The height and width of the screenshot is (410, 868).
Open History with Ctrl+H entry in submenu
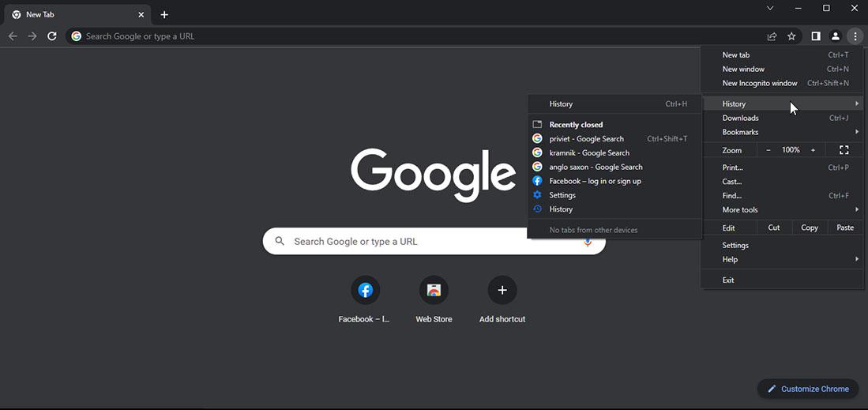click(614, 104)
